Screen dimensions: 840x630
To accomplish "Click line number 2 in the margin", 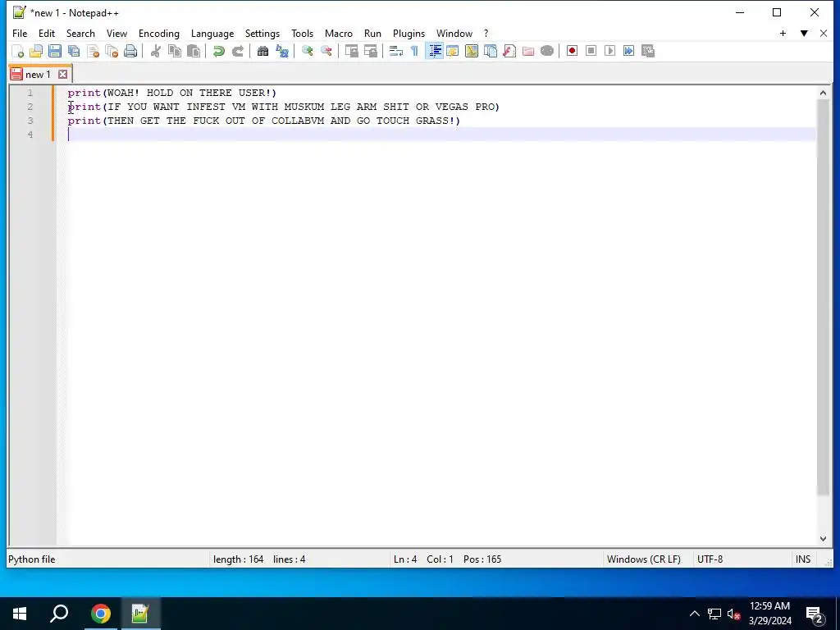I will (x=30, y=107).
